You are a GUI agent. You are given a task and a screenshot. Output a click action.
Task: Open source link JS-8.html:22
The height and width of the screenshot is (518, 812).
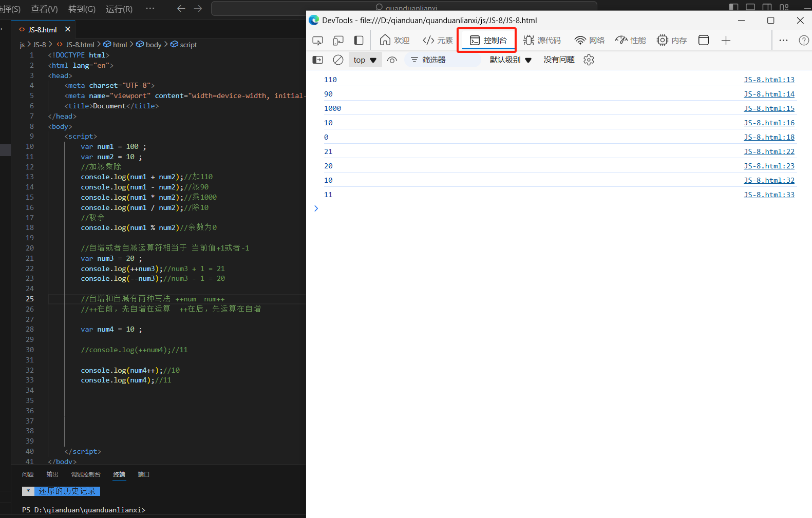click(x=769, y=151)
